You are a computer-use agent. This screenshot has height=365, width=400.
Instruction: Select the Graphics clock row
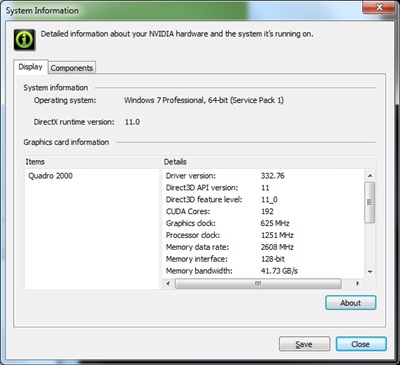click(x=264, y=223)
